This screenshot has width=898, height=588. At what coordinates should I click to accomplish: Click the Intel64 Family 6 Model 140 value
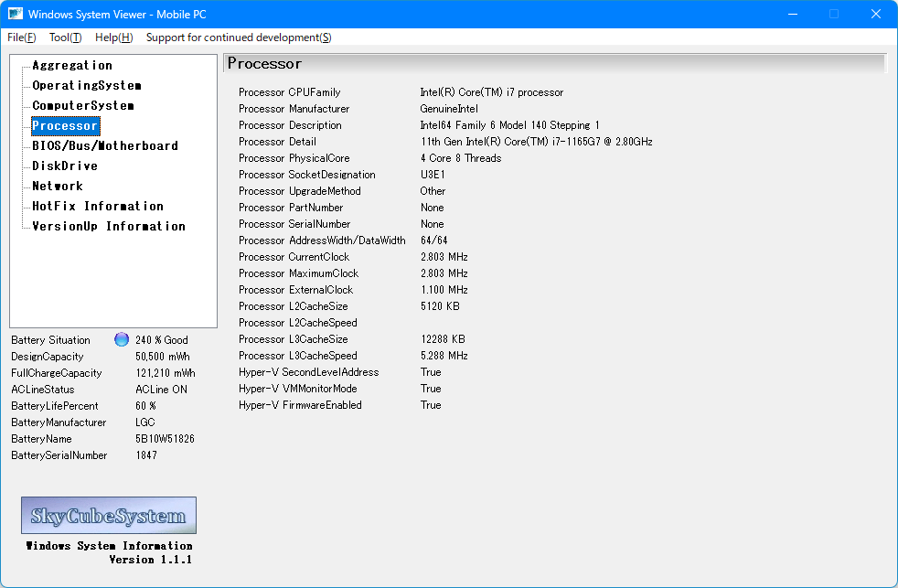tap(509, 124)
